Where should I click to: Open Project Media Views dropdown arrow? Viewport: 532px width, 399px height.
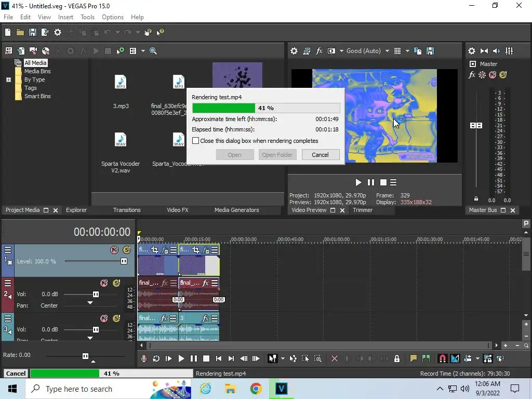pyautogui.click(x=143, y=51)
